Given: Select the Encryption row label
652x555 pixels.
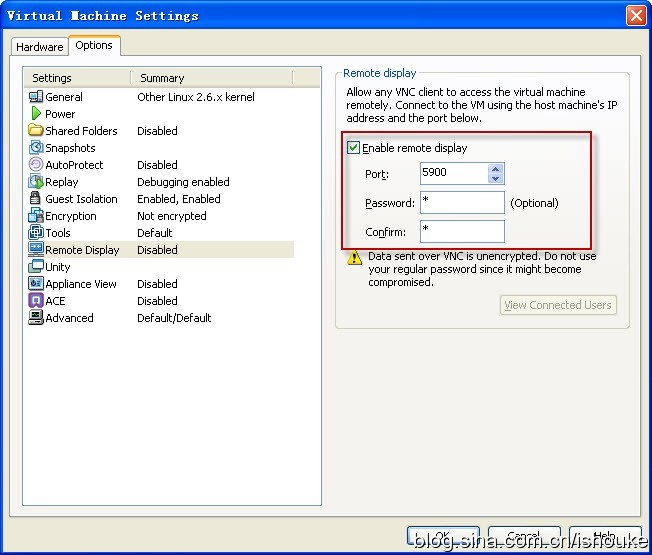Looking at the screenshot, I should coord(71,216).
